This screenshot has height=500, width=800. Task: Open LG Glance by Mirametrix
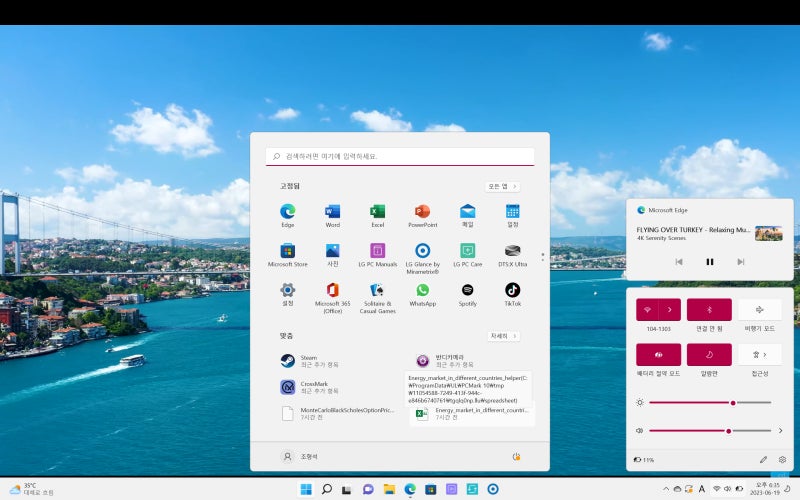tap(422, 258)
